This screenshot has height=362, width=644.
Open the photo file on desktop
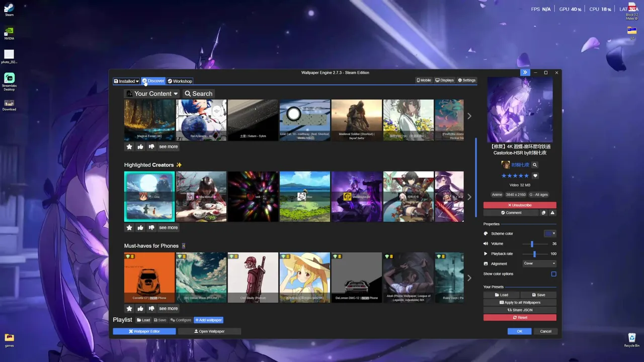pyautogui.click(x=9, y=57)
